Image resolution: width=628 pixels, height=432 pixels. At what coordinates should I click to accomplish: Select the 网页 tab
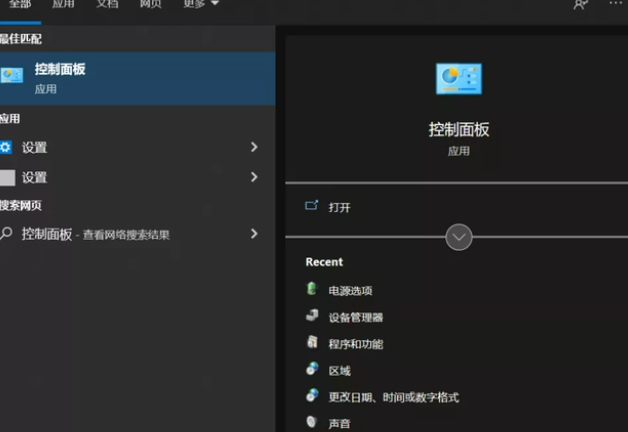pos(150,5)
